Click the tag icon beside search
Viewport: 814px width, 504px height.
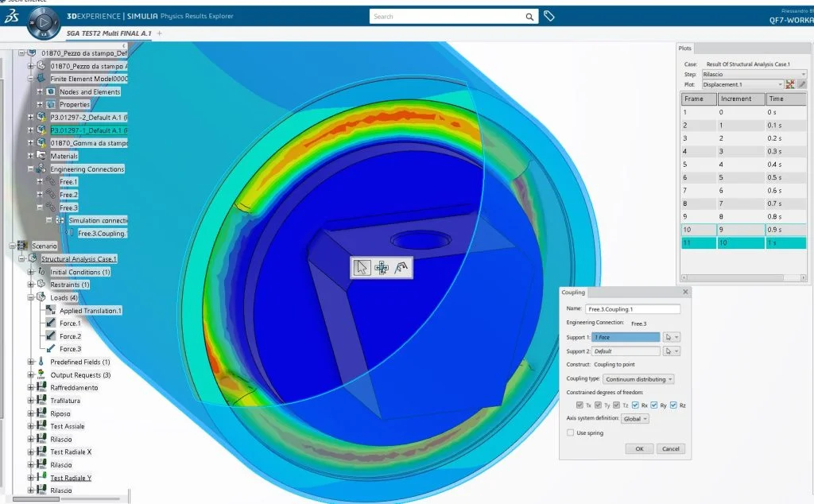coord(548,16)
